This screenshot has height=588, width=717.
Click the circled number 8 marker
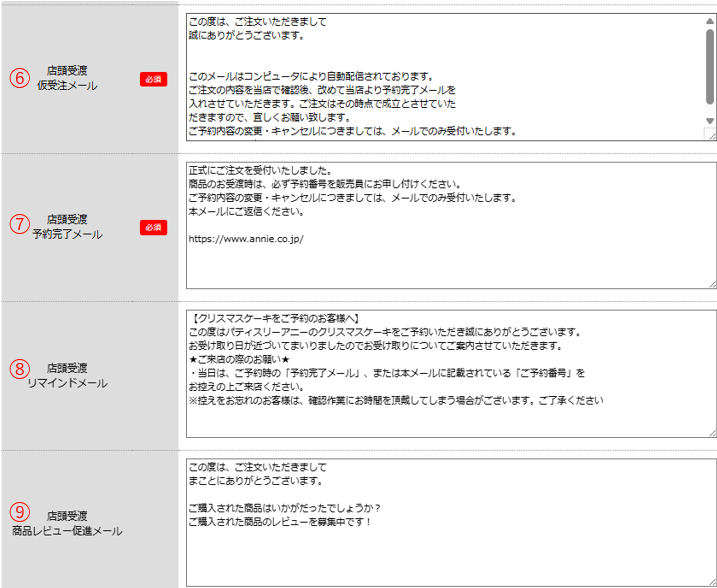click(18, 368)
